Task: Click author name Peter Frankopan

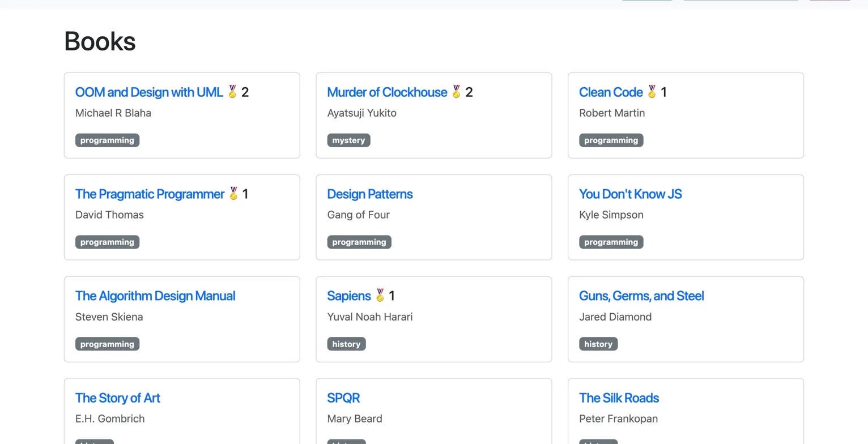Action: (618, 419)
